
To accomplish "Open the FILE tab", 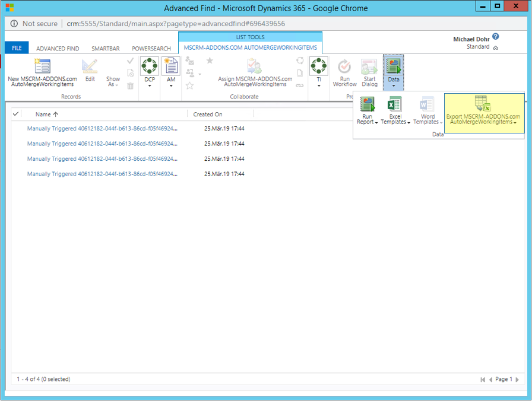I will click(x=17, y=48).
